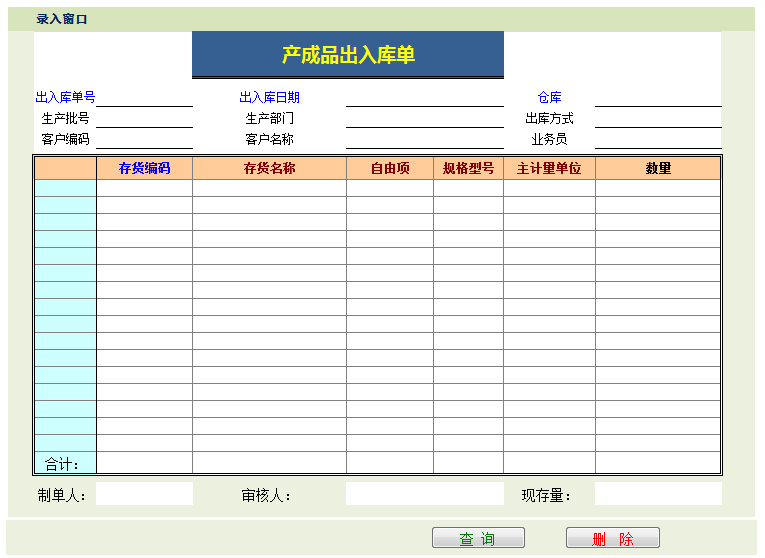The width and height of the screenshot is (765, 558).
Task: Click the 制单人 field box
Action: click(144, 494)
